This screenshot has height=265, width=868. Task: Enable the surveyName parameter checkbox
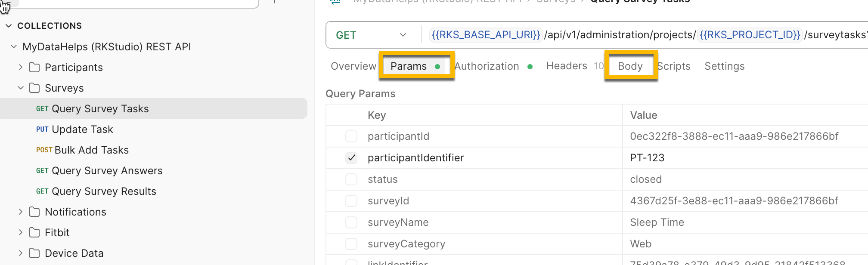[x=351, y=222]
